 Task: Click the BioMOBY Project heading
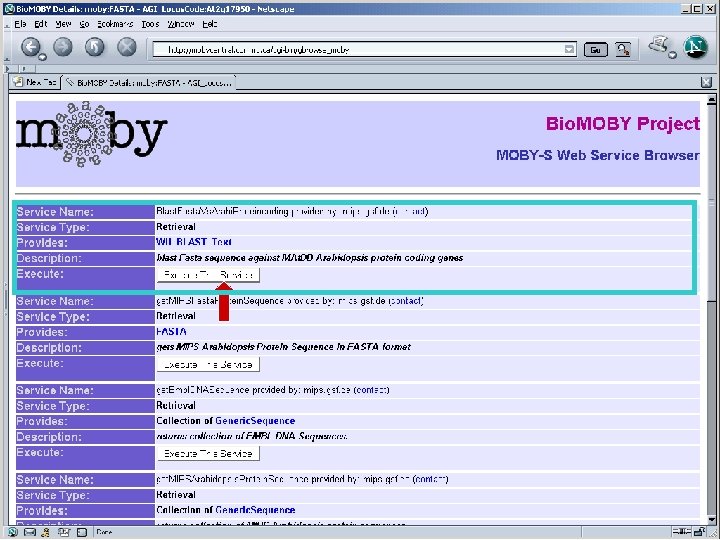coord(623,124)
